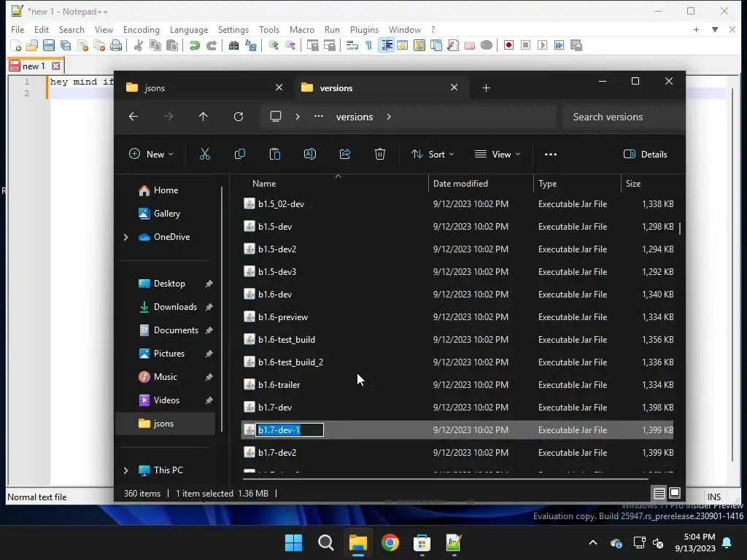Open the View dropdown menu
The height and width of the screenshot is (560, 747).
point(498,155)
